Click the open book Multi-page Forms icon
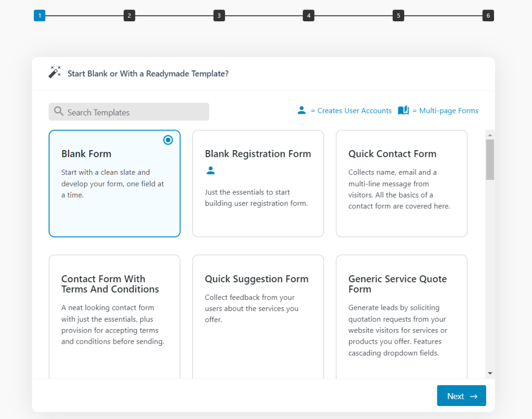 click(404, 110)
